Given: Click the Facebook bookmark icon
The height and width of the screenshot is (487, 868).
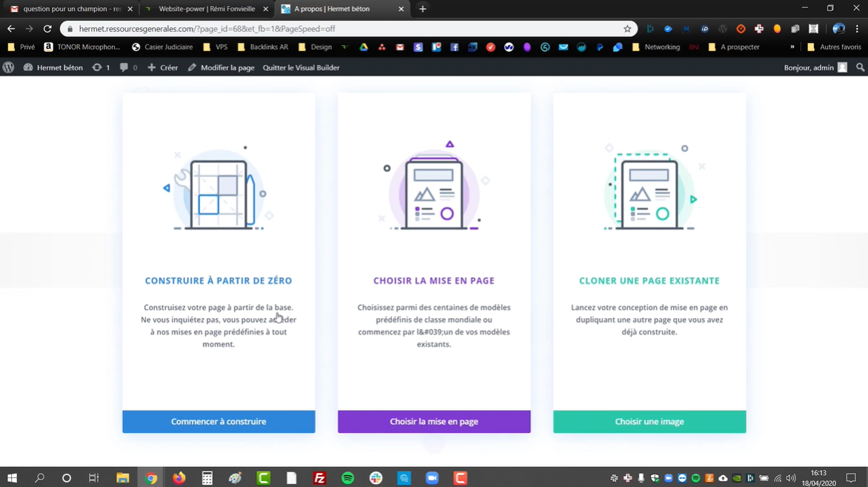Looking at the screenshot, I should pos(454,47).
